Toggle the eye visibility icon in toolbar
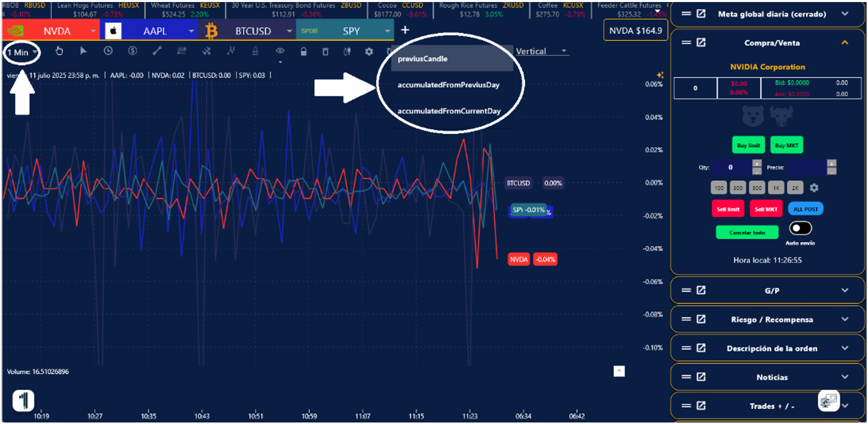Screen dimensions: 868x424 (280, 51)
